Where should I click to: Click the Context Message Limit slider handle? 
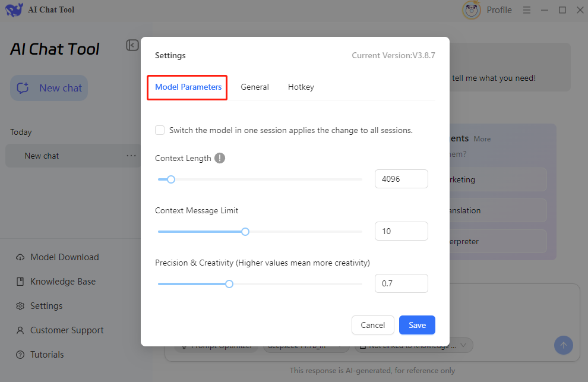click(245, 232)
